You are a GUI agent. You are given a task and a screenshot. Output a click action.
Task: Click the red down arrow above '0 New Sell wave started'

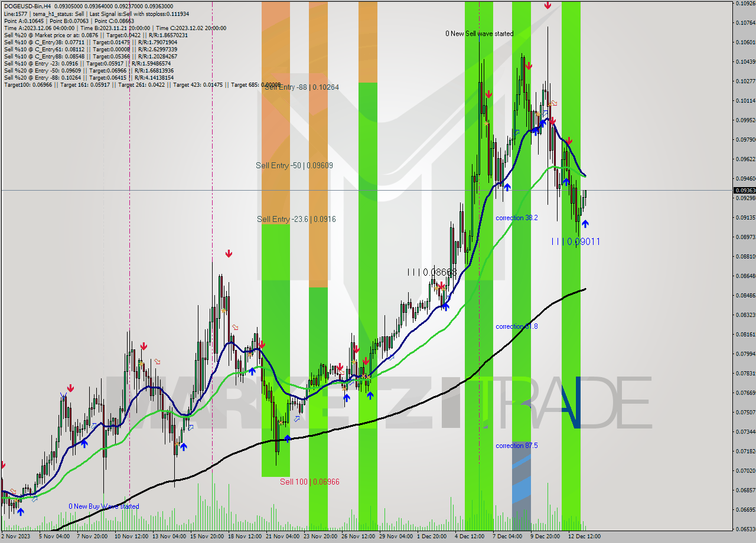click(x=548, y=5)
